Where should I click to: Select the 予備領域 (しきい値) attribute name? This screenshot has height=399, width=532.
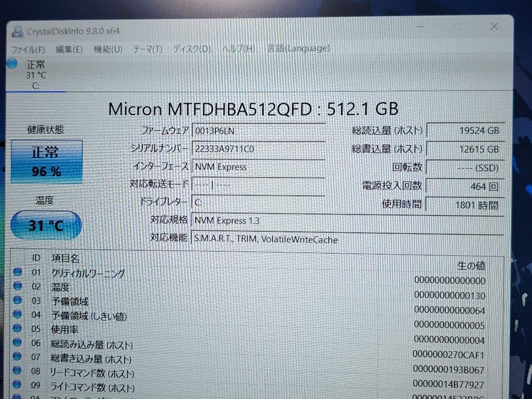click(x=89, y=316)
